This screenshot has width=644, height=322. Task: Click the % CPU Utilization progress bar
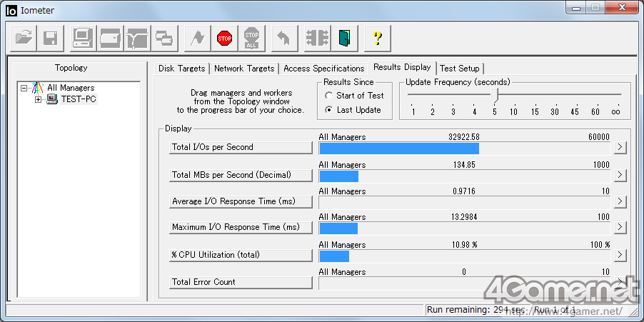[x=465, y=256]
